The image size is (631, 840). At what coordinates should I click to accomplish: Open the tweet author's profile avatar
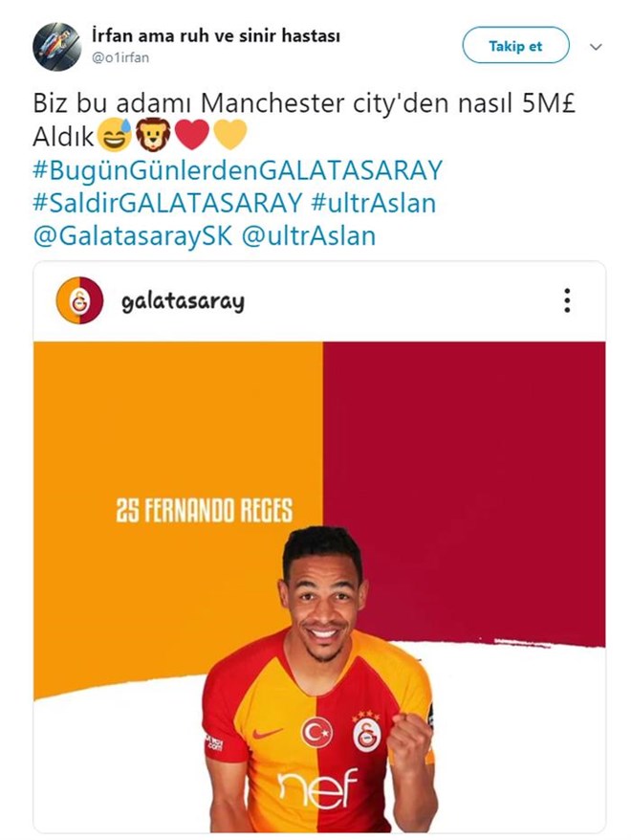pos(56,47)
